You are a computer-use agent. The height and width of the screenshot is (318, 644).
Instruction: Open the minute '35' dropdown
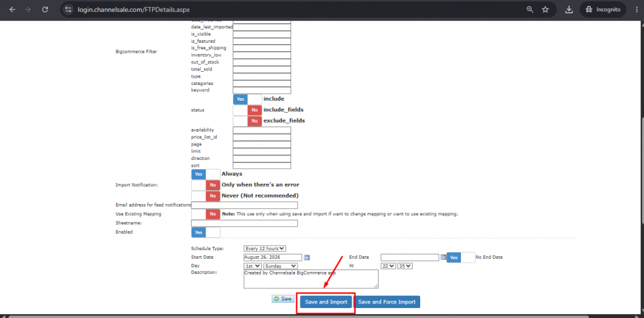[x=405, y=266]
